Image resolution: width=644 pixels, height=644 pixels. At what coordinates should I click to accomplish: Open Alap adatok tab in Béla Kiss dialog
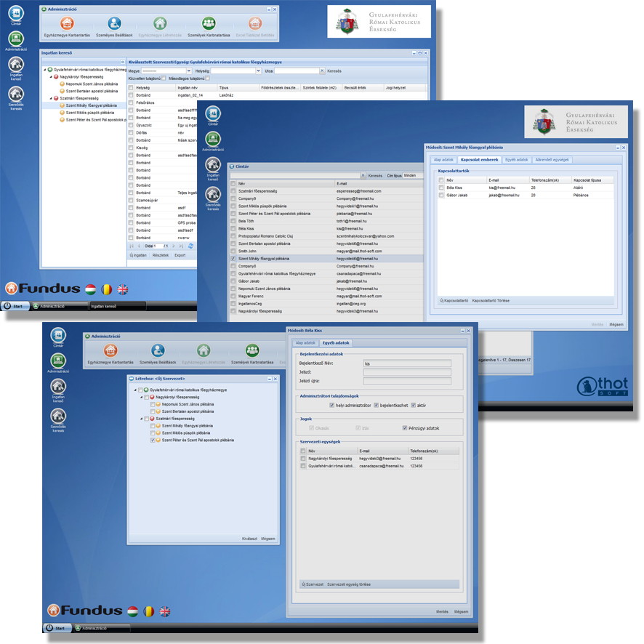[304, 342]
